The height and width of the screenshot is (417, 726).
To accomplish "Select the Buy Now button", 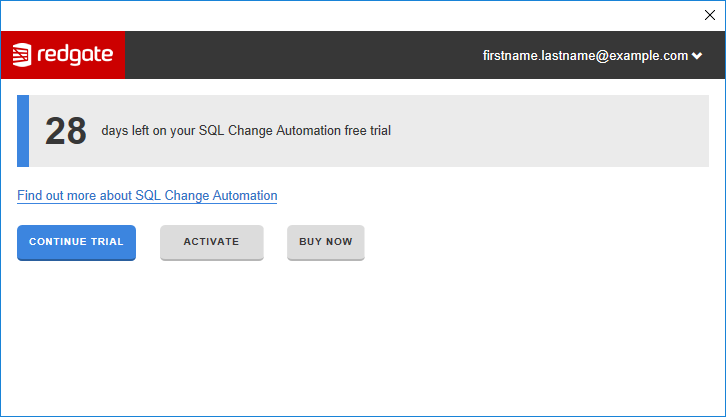I will coord(326,242).
